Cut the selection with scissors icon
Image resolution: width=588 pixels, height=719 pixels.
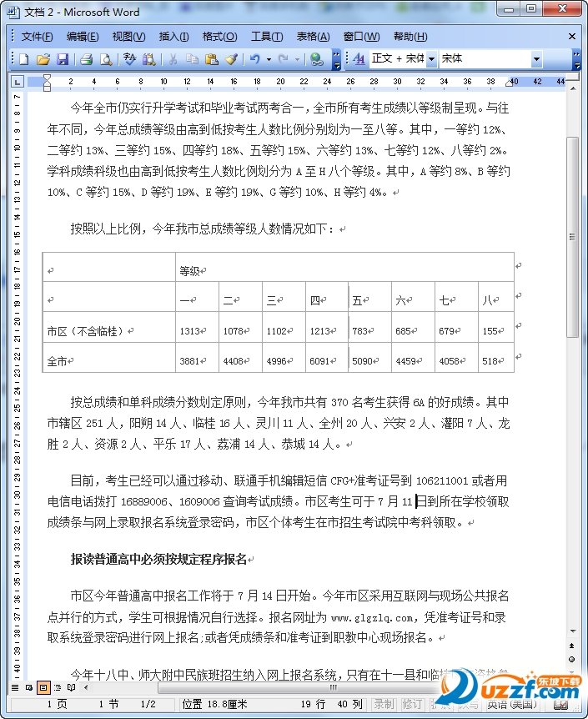click(173, 58)
